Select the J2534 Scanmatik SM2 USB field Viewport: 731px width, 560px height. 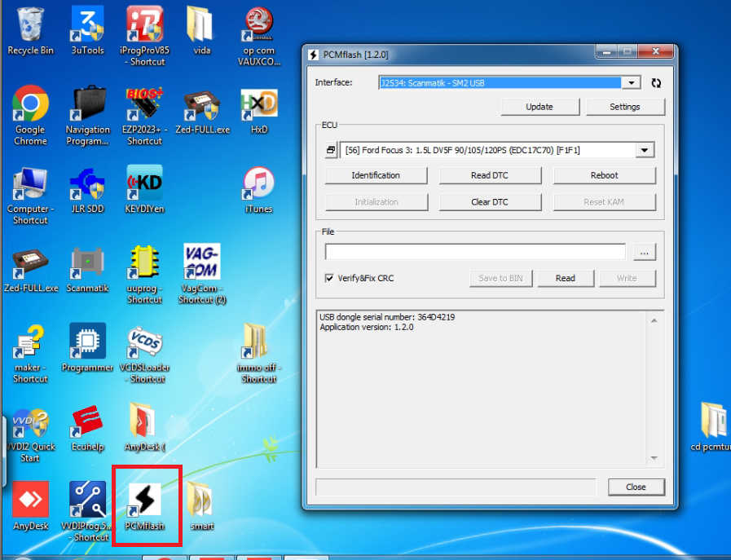pyautogui.click(x=500, y=83)
